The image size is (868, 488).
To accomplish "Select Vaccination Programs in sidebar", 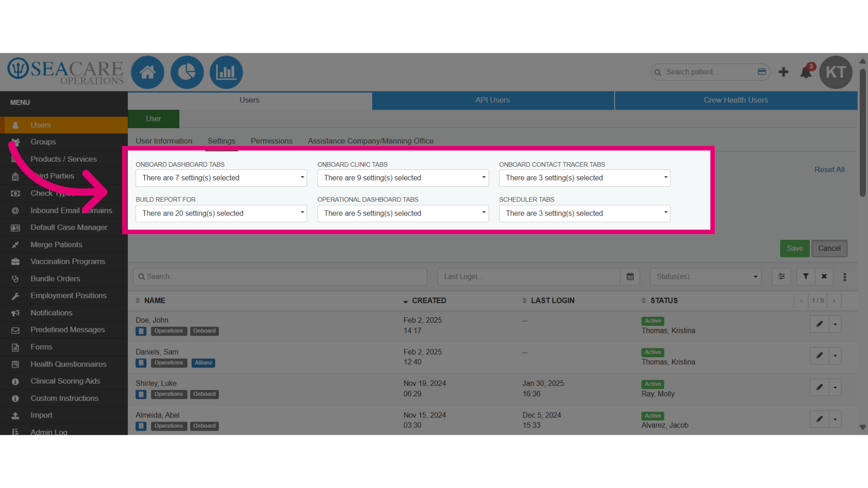I will 64,262.
